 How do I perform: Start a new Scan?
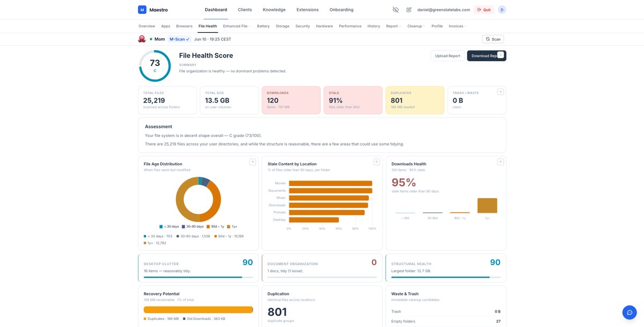pyautogui.click(x=493, y=39)
